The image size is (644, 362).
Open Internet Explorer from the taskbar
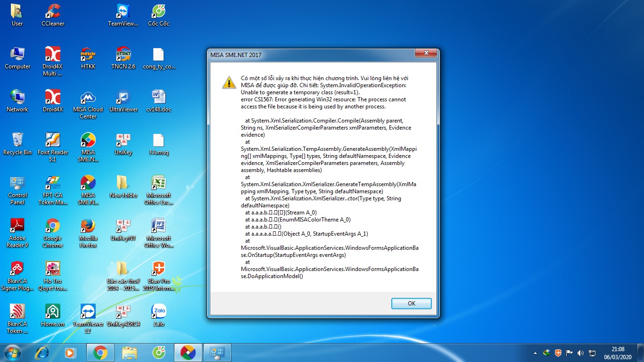pyautogui.click(x=42, y=353)
